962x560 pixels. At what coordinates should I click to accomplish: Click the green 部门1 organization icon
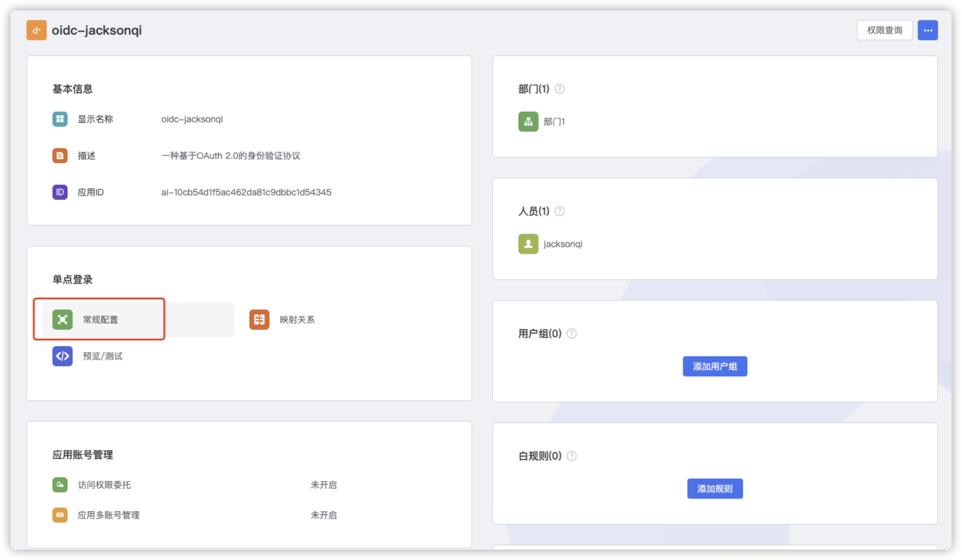click(x=528, y=121)
